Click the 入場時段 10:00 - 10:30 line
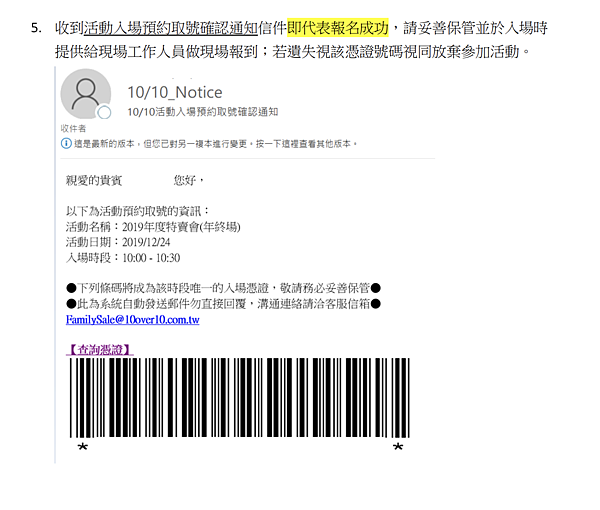Image resolution: width=600 pixels, height=510 pixels. [x=123, y=258]
